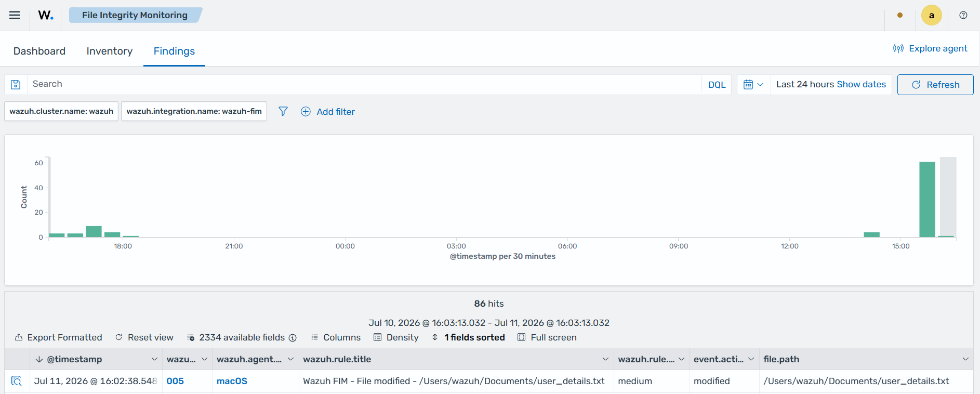The width and height of the screenshot is (980, 394).
Task: Click Reset view
Action: point(144,337)
